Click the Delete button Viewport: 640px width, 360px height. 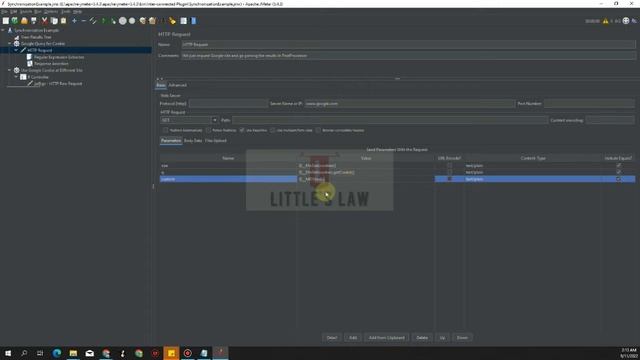tap(422, 338)
